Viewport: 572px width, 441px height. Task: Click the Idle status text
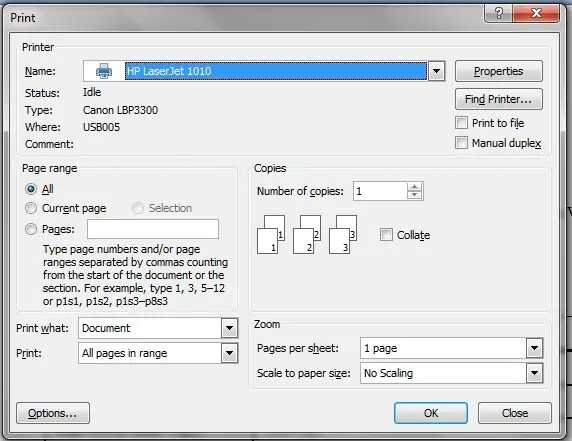pos(92,92)
